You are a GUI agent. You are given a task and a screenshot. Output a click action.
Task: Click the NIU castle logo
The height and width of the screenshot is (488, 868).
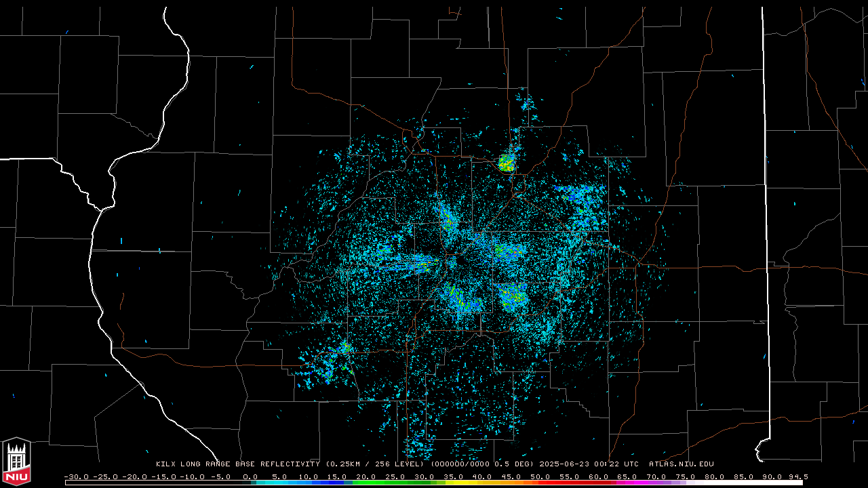(16, 462)
